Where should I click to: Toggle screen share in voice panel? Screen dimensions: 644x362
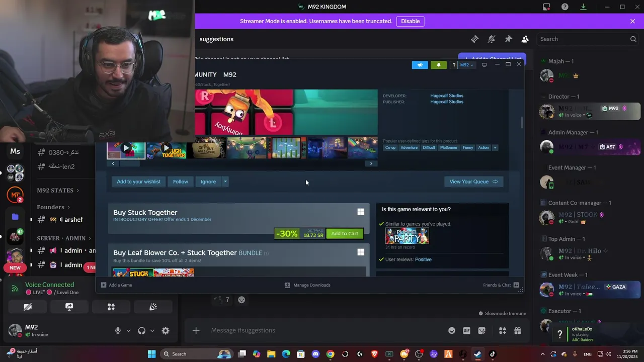(x=69, y=307)
